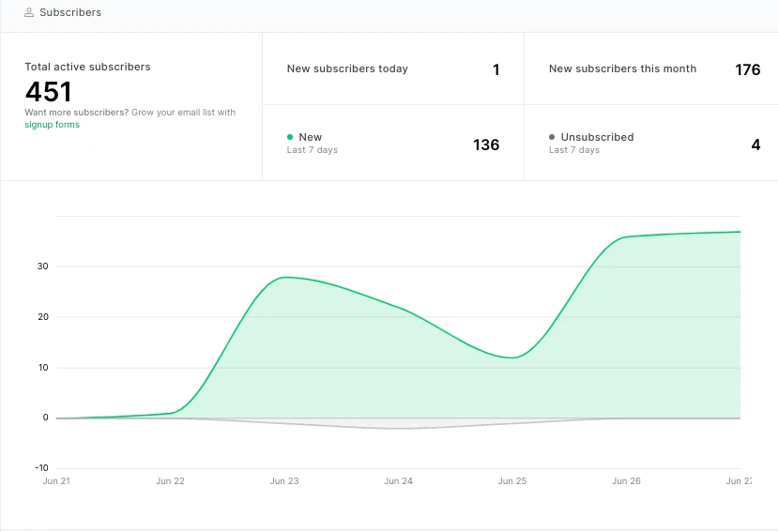
Task: Click the gray dot next to Unsubscribed
Action: pyautogui.click(x=552, y=137)
